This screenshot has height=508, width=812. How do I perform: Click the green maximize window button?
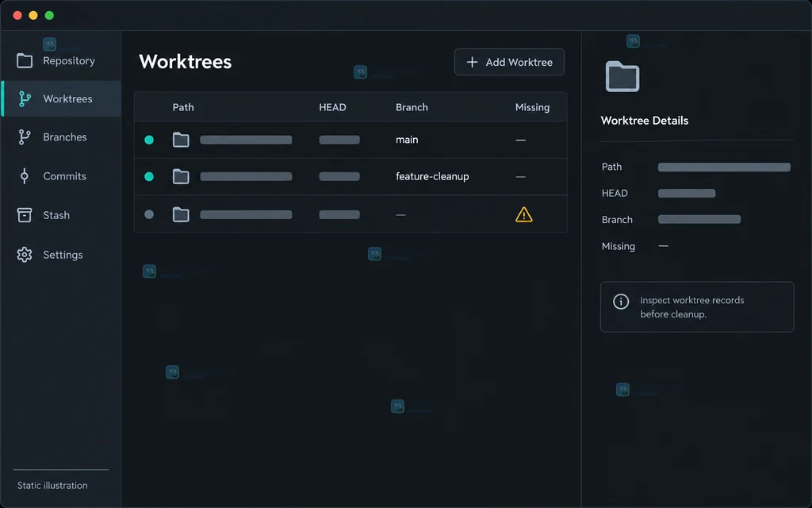tap(49, 15)
